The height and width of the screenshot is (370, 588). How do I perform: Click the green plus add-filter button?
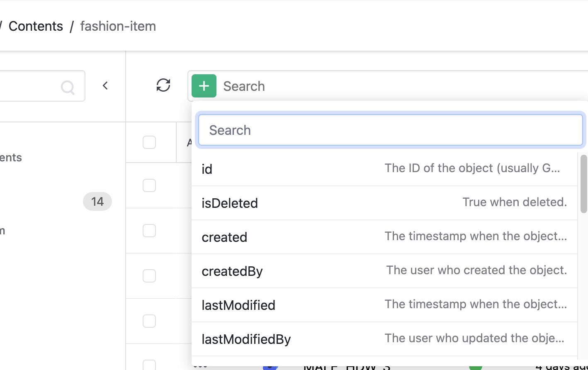pos(204,86)
